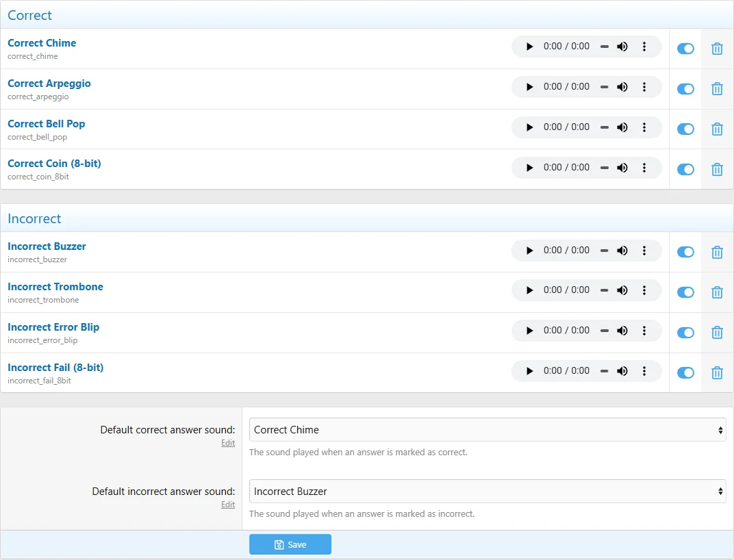Open the Incorrect Fail (8-bit) sound link

[55, 368]
